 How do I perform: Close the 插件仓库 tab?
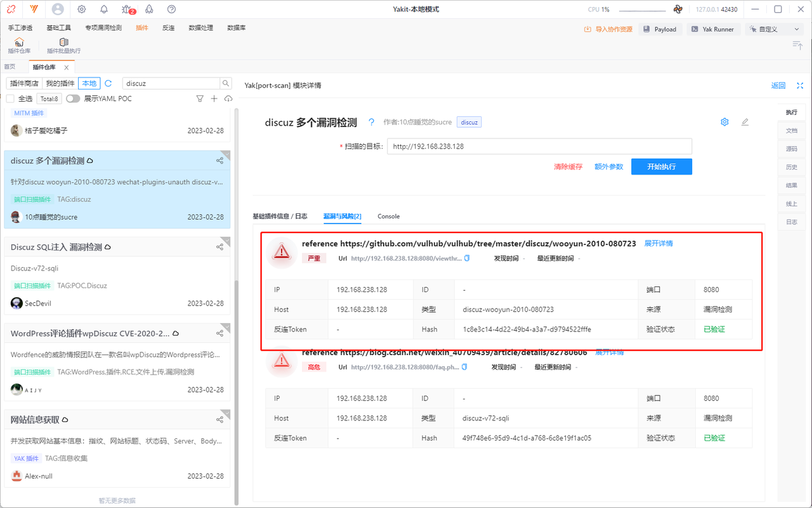[67, 67]
